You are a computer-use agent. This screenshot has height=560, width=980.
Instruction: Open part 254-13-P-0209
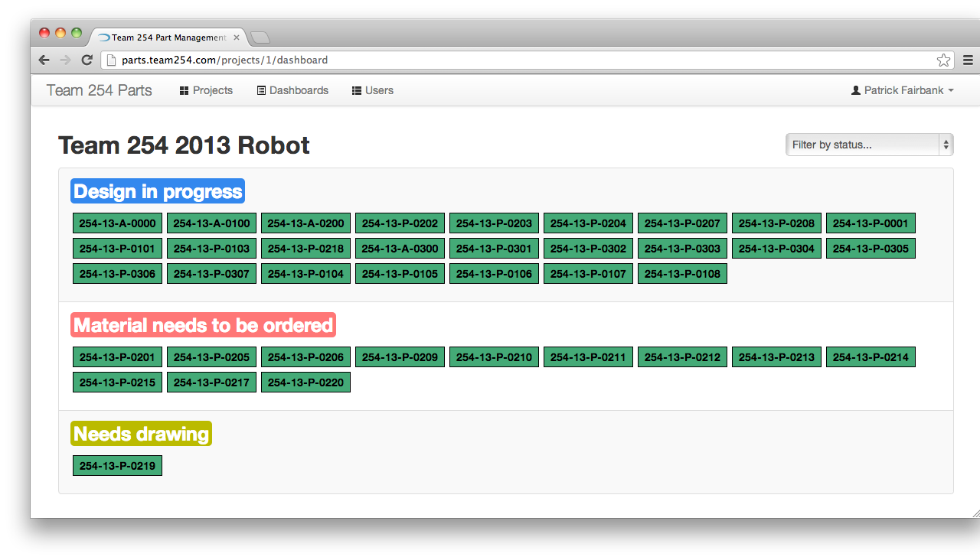point(400,357)
